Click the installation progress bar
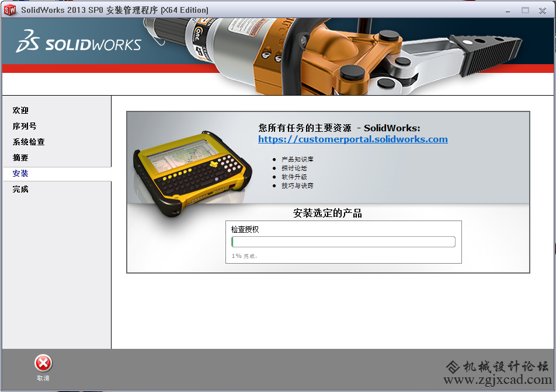 point(343,242)
